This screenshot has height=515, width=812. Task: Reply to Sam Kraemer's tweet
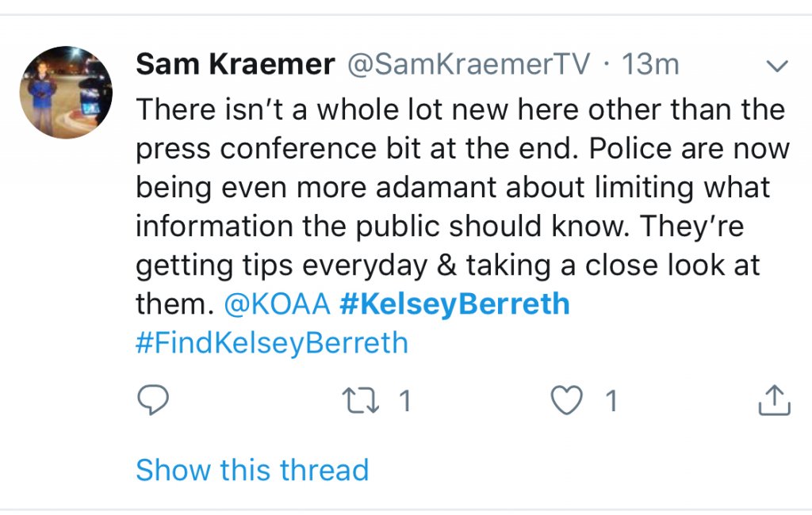[x=153, y=402]
